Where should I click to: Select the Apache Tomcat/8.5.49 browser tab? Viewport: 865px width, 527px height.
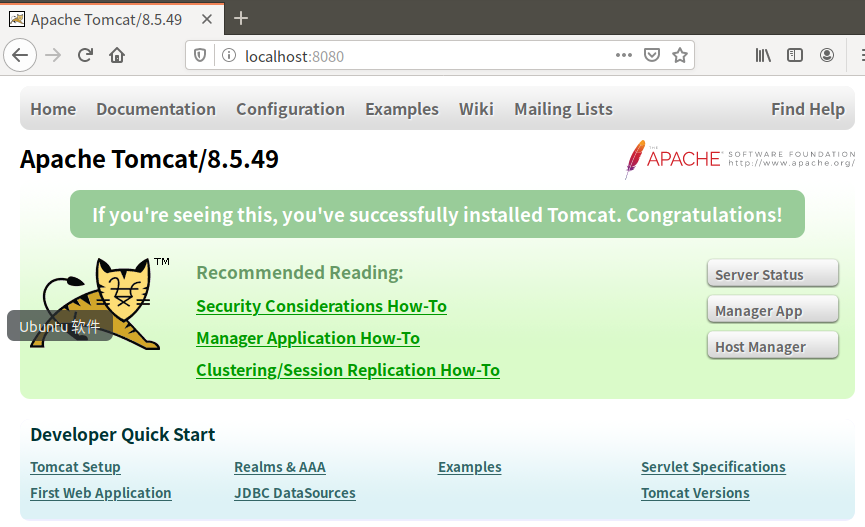(112, 19)
